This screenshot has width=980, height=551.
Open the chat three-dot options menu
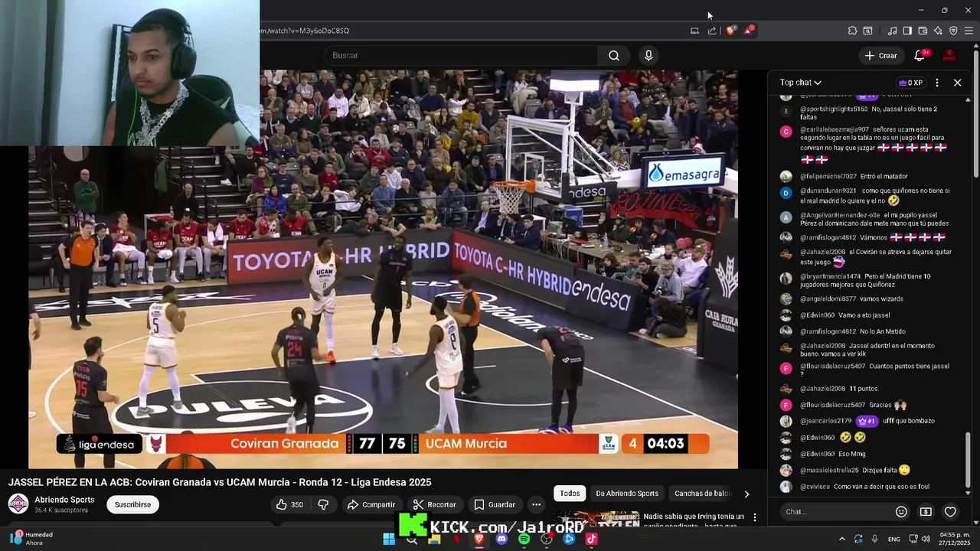937,83
